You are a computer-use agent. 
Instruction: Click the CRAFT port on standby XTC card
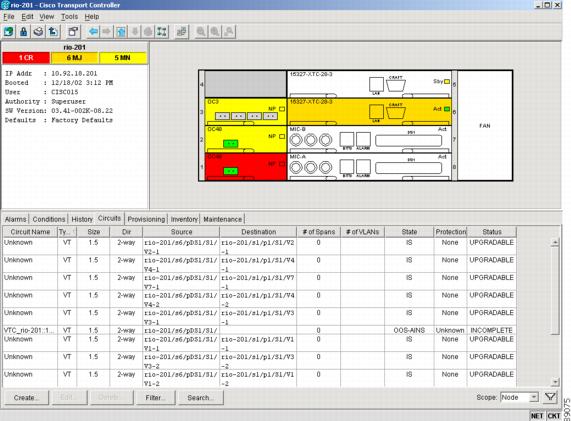click(395, 85)
